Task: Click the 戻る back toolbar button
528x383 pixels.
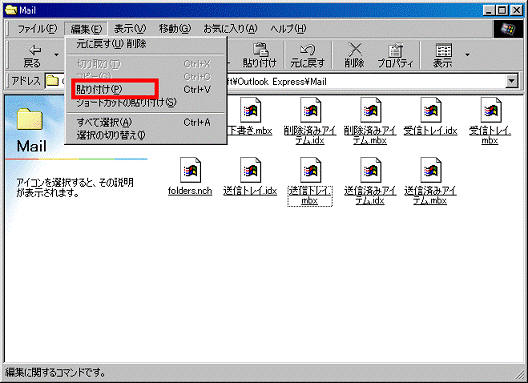Action: tap(32, 56)
